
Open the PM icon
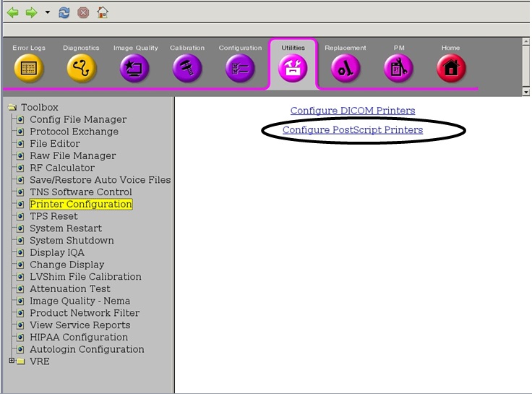(x=398, y=68)
